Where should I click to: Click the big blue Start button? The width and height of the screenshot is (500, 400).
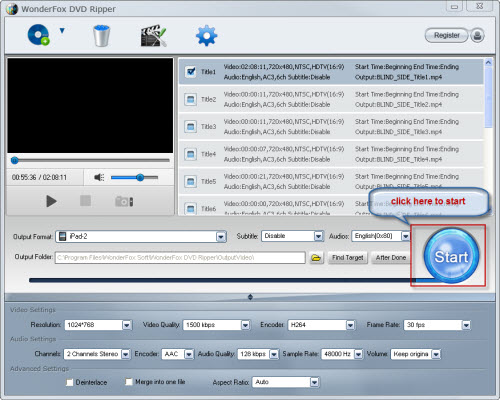coord(451,256)
